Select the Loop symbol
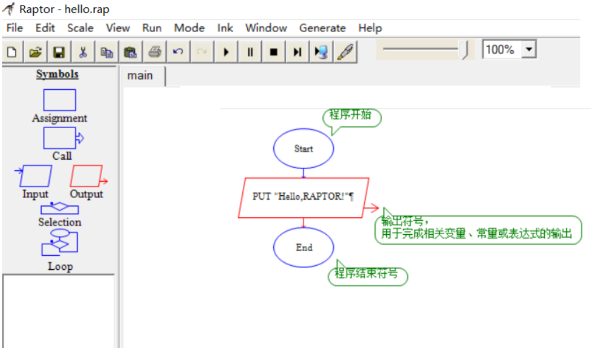The width and height of the screenshot is (599, 364). (60, 243)
